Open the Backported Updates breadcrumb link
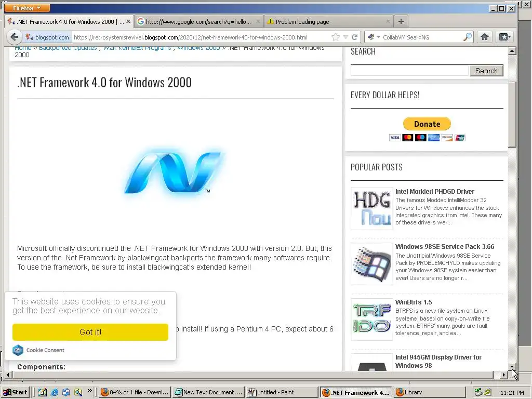This screenshot has width=532, height=399. point(68,48)
